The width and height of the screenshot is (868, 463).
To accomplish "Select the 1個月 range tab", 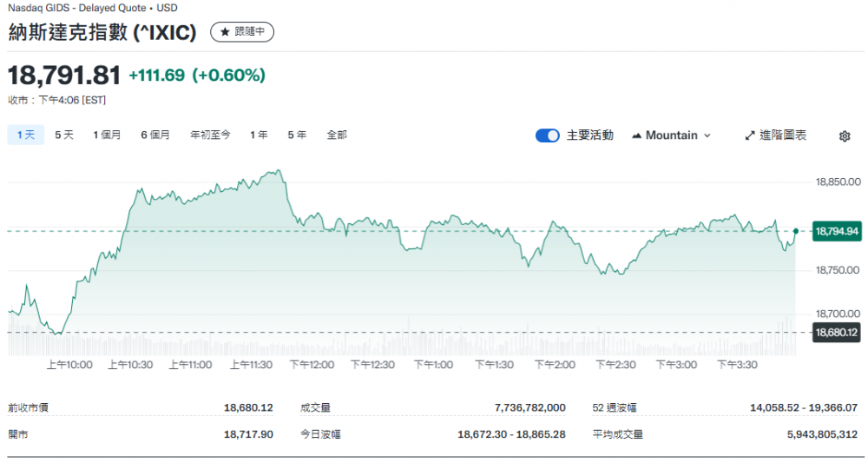I will coord(108,135).
